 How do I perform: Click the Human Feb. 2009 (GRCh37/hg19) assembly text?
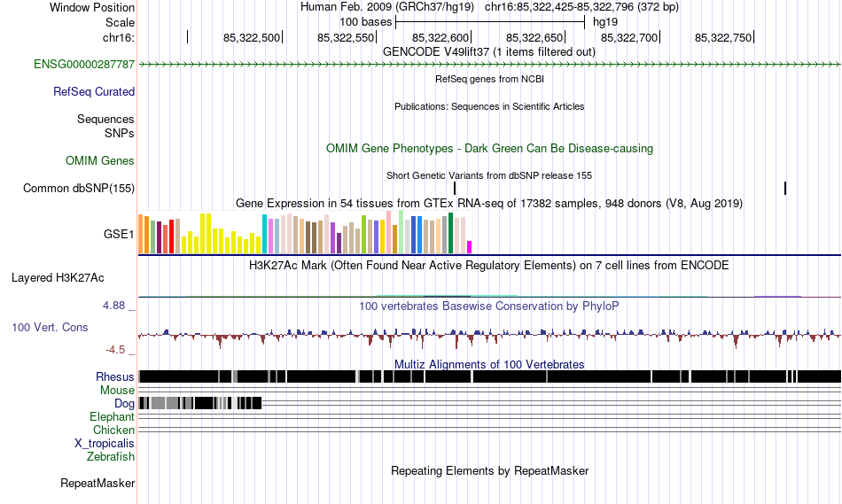pos(387,7)
